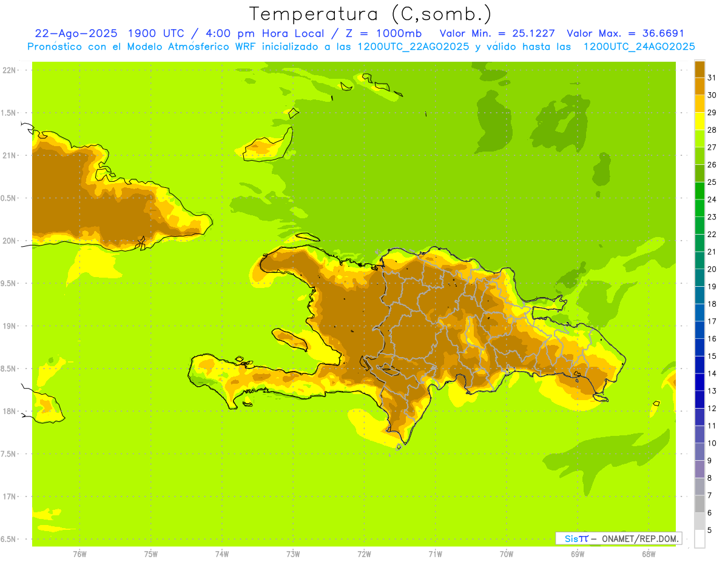This screenshot has height=562, width=728.
Task: Click the colorbar value "31"
Action: pyautogui.click(x=712, y=78)
